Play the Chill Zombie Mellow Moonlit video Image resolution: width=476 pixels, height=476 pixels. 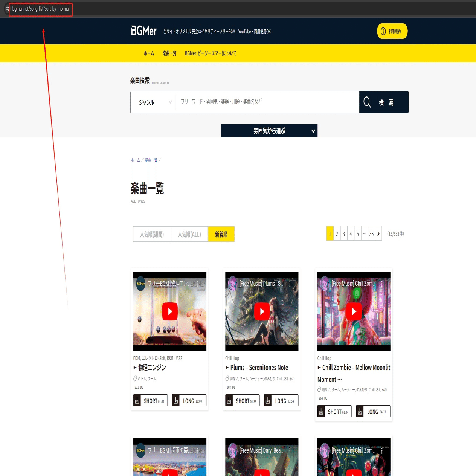tap(354, 311)
